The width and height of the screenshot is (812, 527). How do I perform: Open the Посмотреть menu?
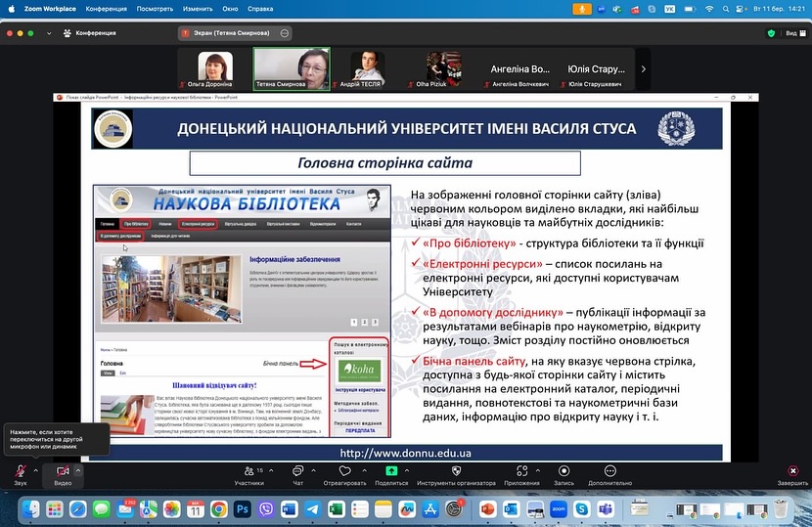point(155,9)
